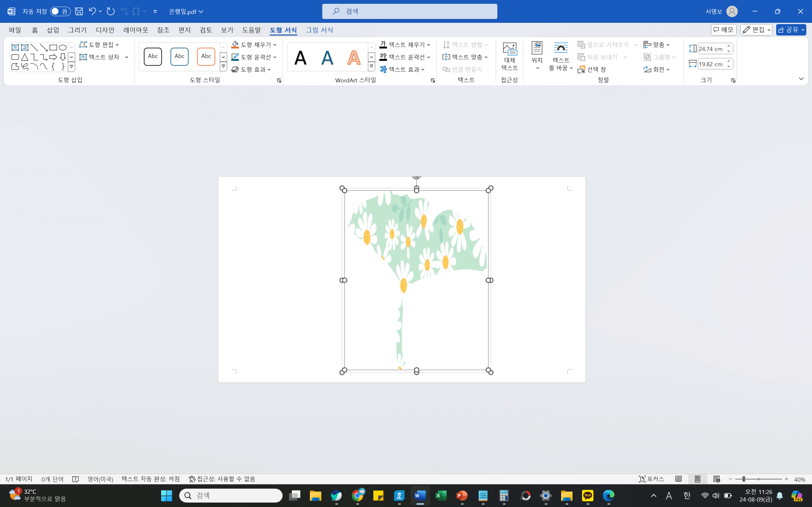
Task: Open the Alt Text (대체 텍스트) tool
Action: point(509,56)
